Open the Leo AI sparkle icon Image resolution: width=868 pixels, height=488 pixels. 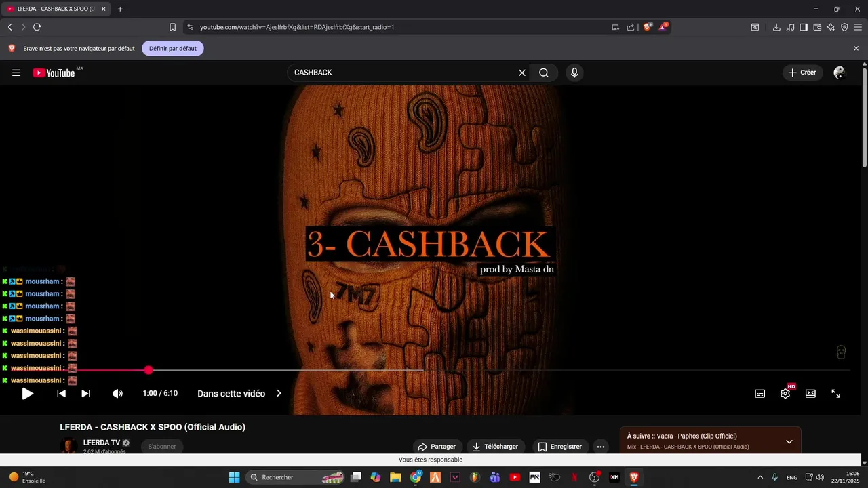831,27
